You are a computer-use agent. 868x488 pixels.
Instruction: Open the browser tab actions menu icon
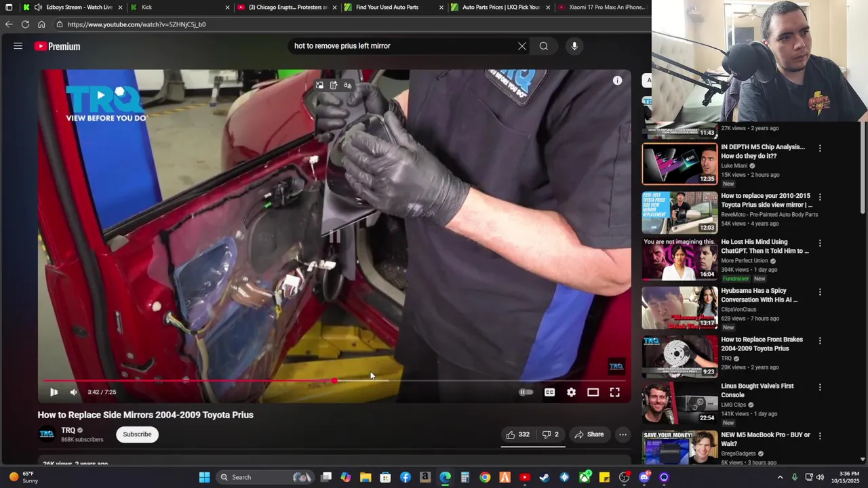coord(9,7)
